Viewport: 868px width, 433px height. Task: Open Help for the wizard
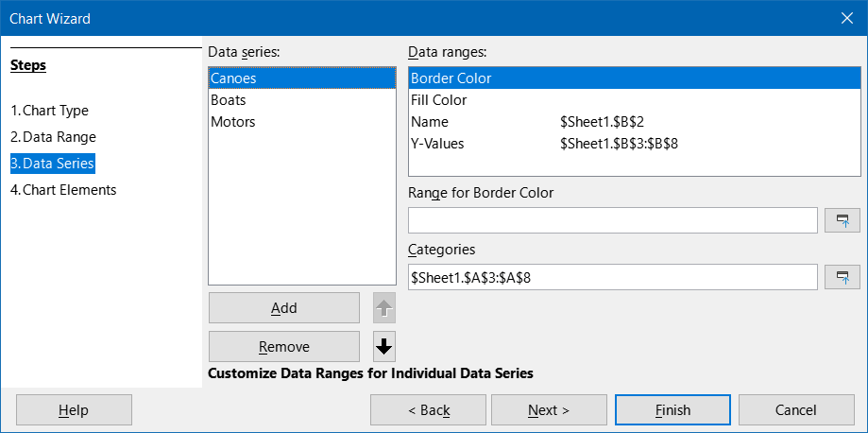point(75,409)
